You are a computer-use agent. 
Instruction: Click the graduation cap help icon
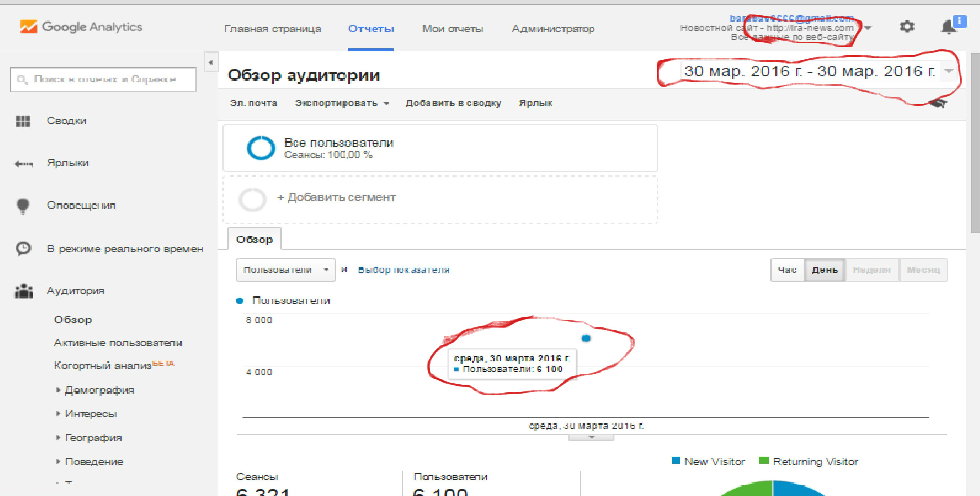pos(938,104)
